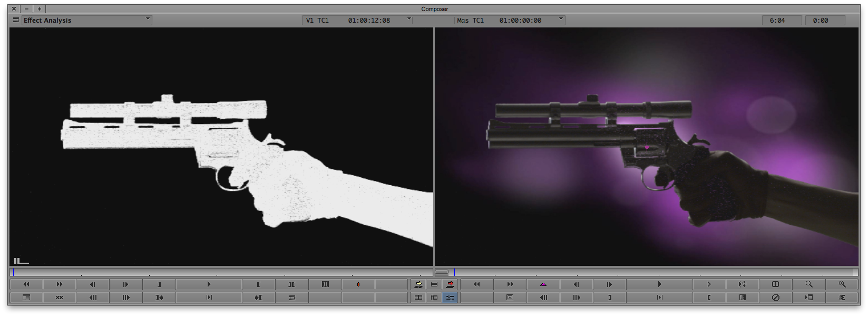
Task: Play to Out in record monitor bottom row
Action: (x=659, y=298)
